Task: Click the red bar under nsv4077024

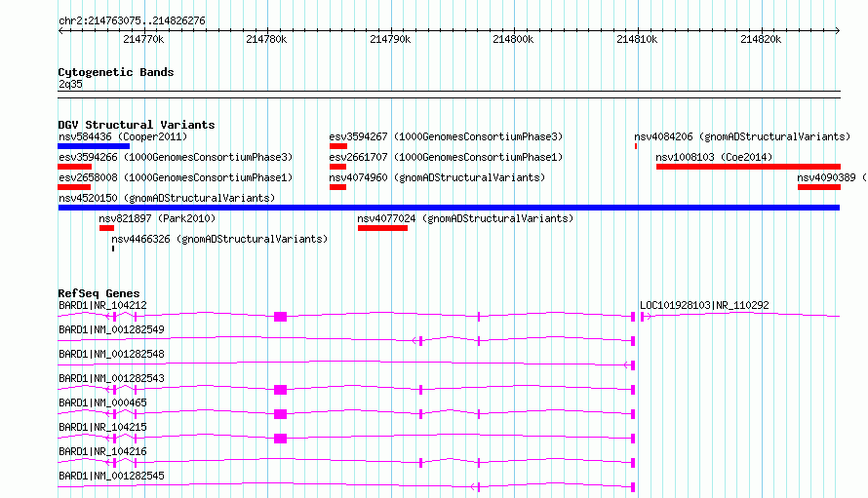Action: click(382, 228)
